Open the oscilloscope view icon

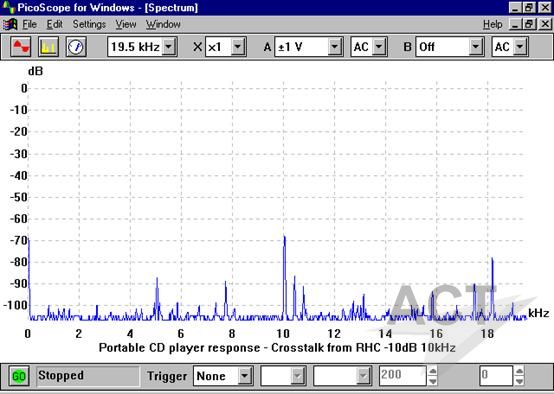click(x=20, y=47)
